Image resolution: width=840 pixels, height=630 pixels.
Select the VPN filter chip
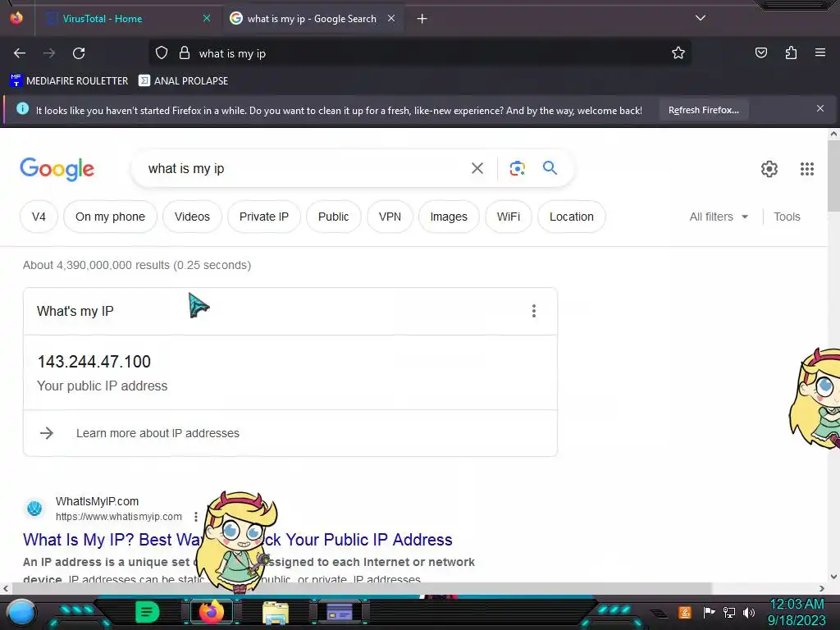tap(390, 217)
